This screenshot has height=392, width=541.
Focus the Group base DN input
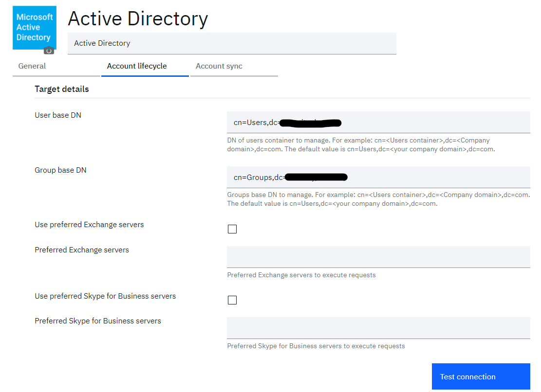click(378, 177)
